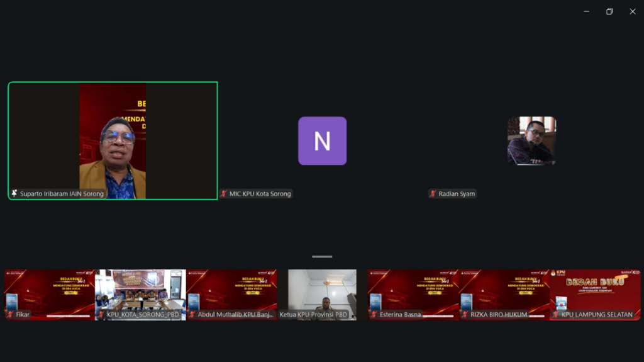Viewport: 644px width, 362px height.
Task: Click the gallery strip divider handle
Action: (x=322, y=257)
